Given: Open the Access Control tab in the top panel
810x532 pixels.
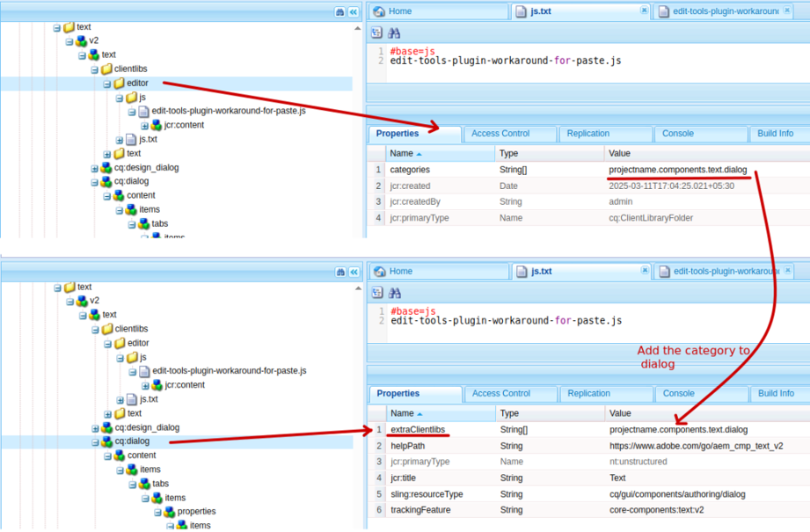Looking at the screenshot, I should click(x=500, y=134).
